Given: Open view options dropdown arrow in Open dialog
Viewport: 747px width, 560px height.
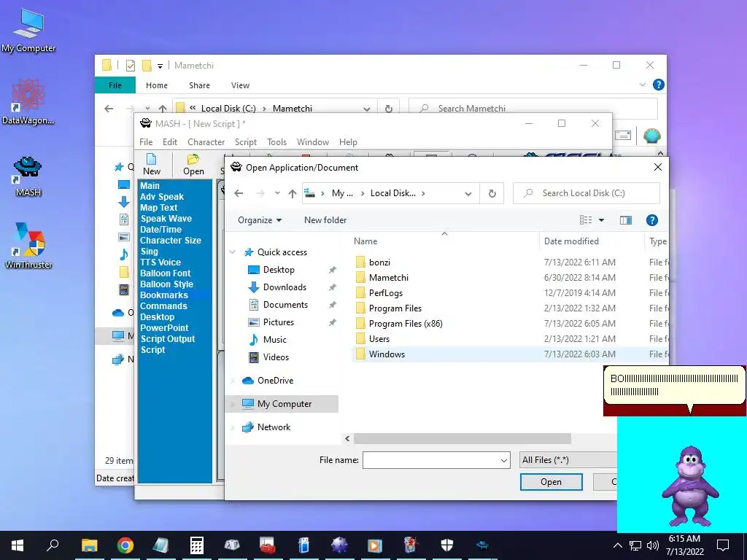Looking at the screenshot, I should (601, 220).
